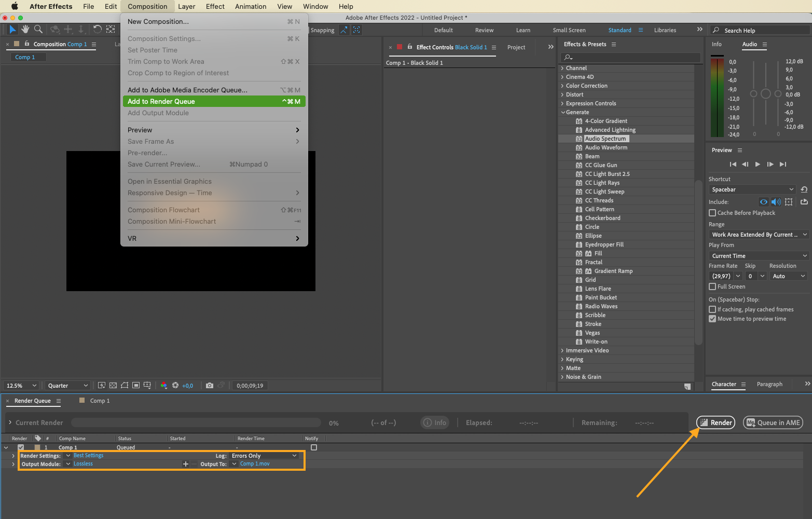
Task: Click the left audio level slider handle
Action: 753,94
